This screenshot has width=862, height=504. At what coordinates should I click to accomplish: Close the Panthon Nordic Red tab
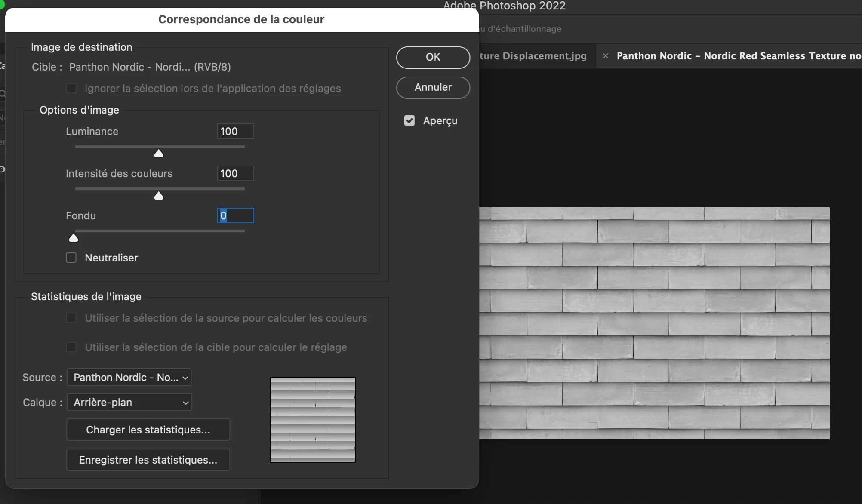tap(605, 56)
